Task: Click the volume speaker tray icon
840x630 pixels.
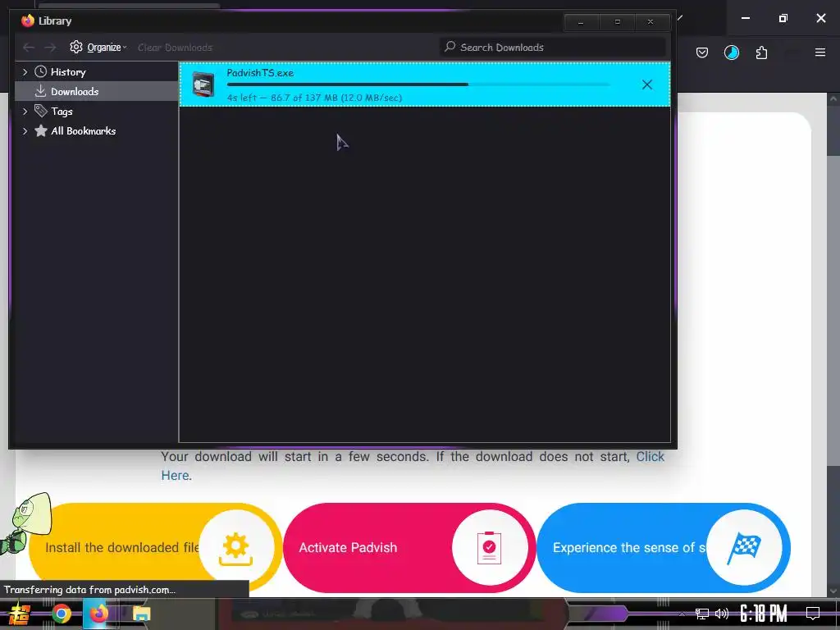Action: 722,614
